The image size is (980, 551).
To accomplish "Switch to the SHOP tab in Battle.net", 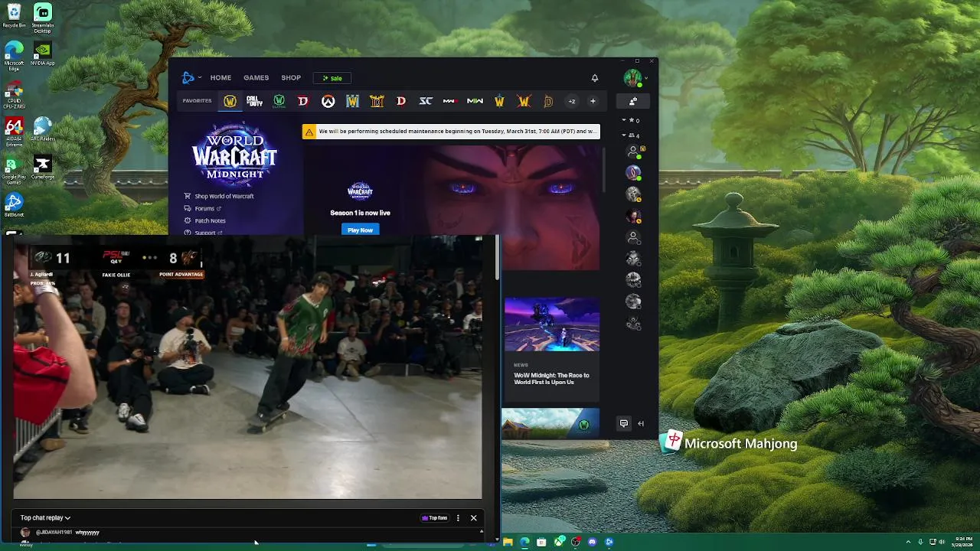I will (x=291, y=77).
